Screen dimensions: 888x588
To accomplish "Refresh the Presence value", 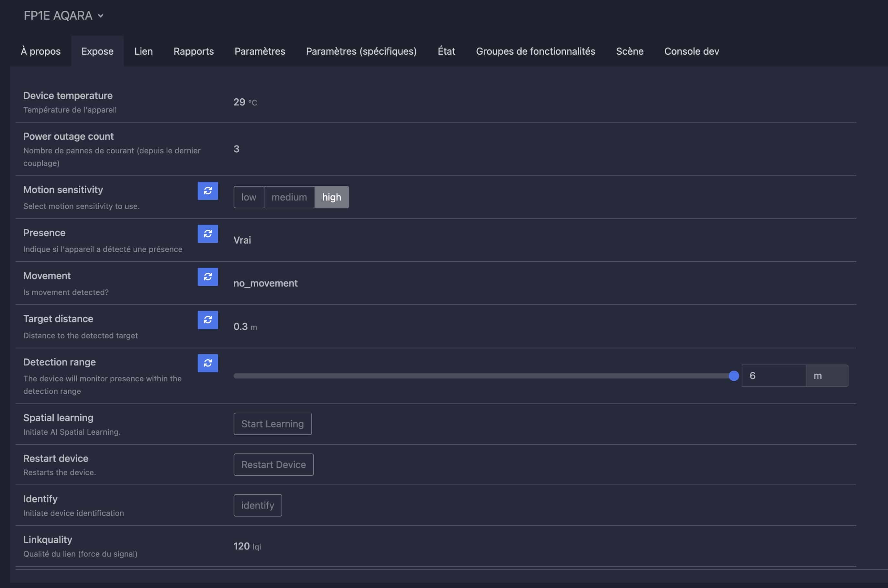I will point(207,234).
